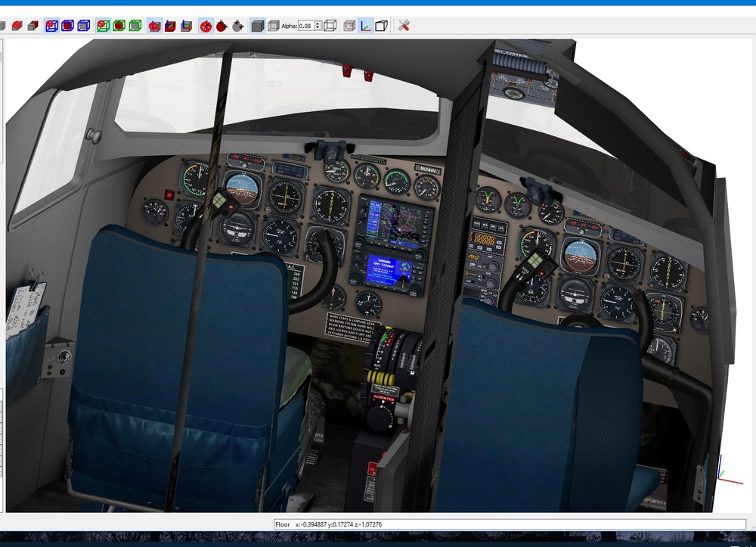
Task: Select the solid gray cube shading mode
Action: (x=258, y=26)
